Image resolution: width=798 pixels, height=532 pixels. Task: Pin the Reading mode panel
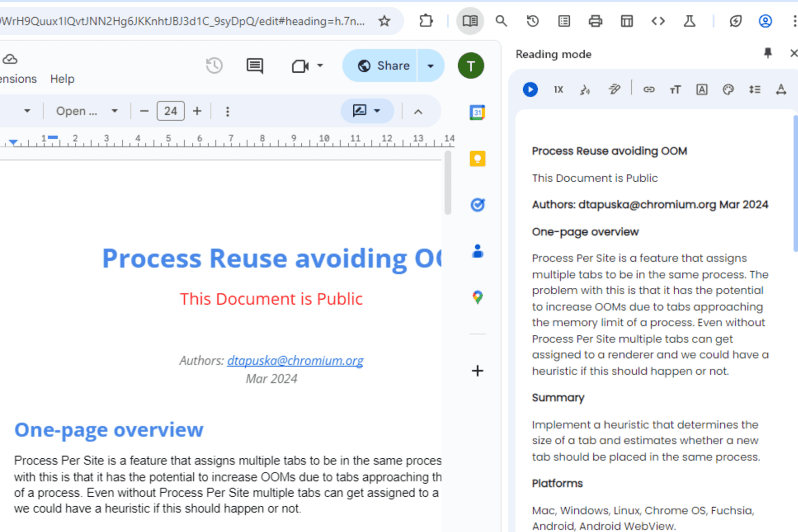pos(768,53)
